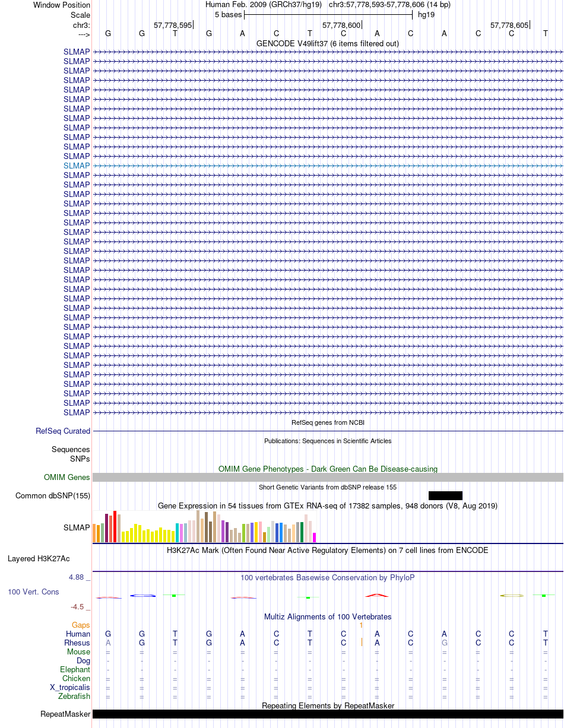Viewport: 564px width, 728px height.
Task: Click the 'Rhesus' alignment row label
Action: tap(77, 643)
